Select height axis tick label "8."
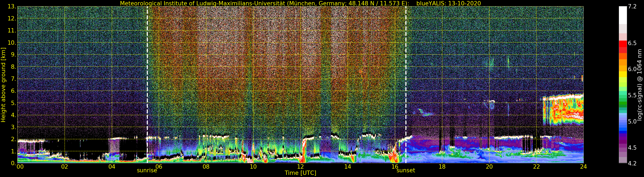Image resolution: width=644 pixels, height=177 pixels. (x=13, y=67)
